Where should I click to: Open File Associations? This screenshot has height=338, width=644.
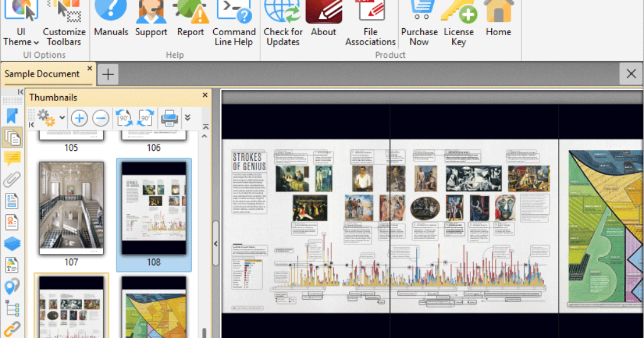[x=370, y=24]
